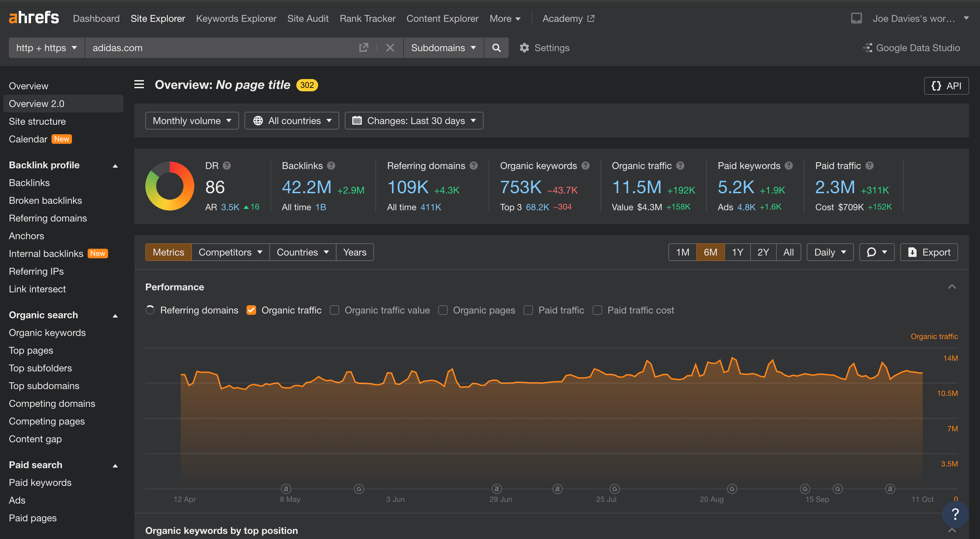The image size is (980, 539).
Task: Open Broken backlinks in sidebar
Action: point(45,200)
